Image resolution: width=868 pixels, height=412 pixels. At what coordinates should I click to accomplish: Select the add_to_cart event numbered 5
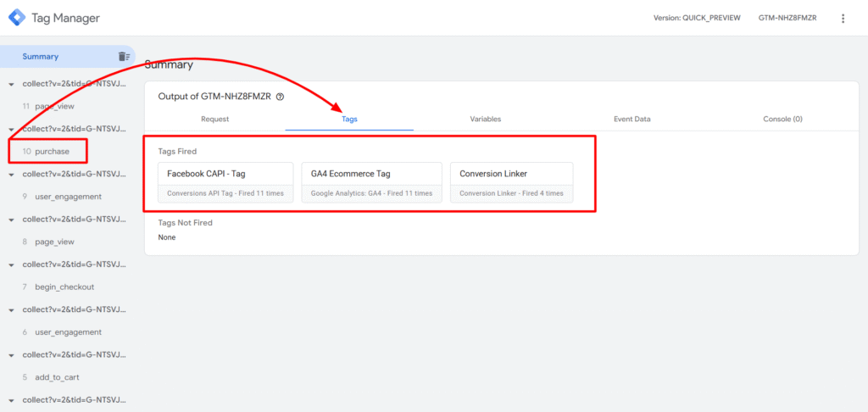click(57, 377)
